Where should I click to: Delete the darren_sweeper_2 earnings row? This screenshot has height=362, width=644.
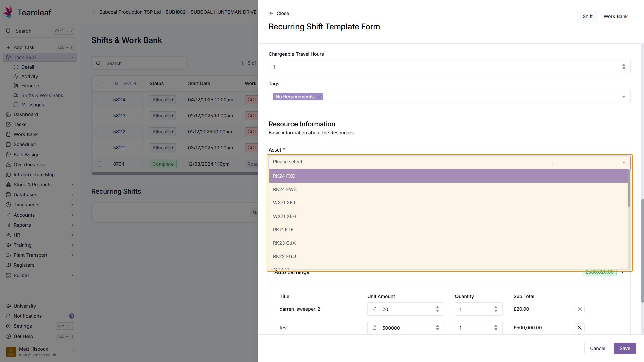[x=579, y=309]
